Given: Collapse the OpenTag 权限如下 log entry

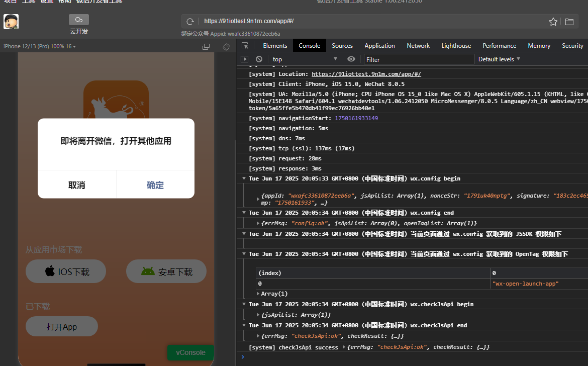Looking at the screenshot, I should point(244,254).
